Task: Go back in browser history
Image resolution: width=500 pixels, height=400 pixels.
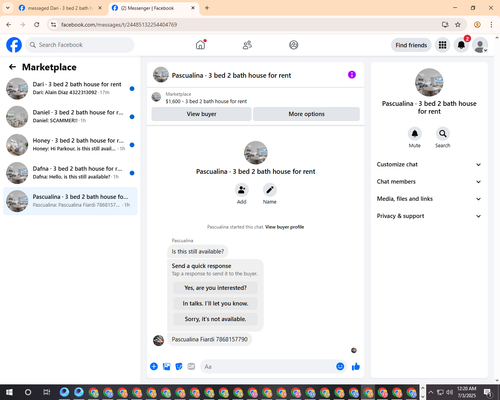Action: coord(9,24)
